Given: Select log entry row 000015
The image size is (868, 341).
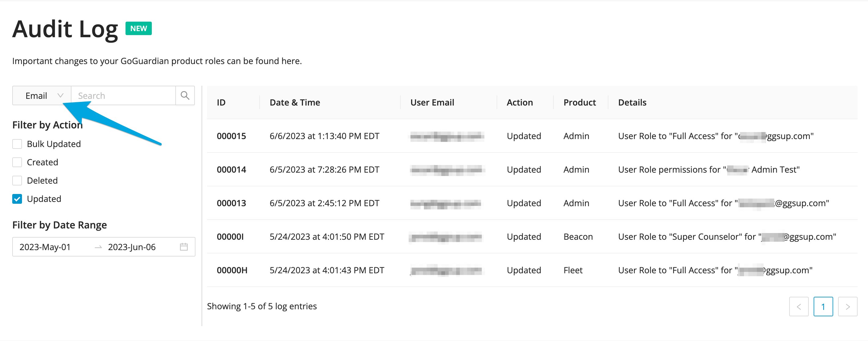Looking at the screenshot, I should (532, 136).
